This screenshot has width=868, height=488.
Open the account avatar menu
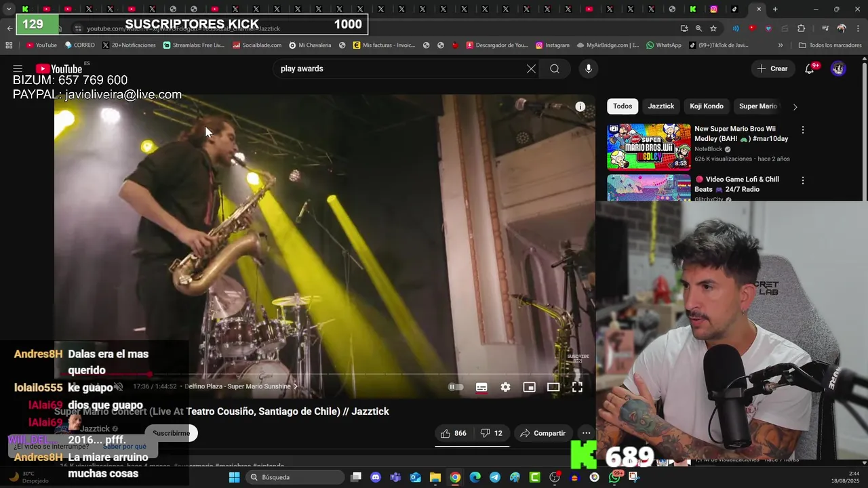click(838, 68)
